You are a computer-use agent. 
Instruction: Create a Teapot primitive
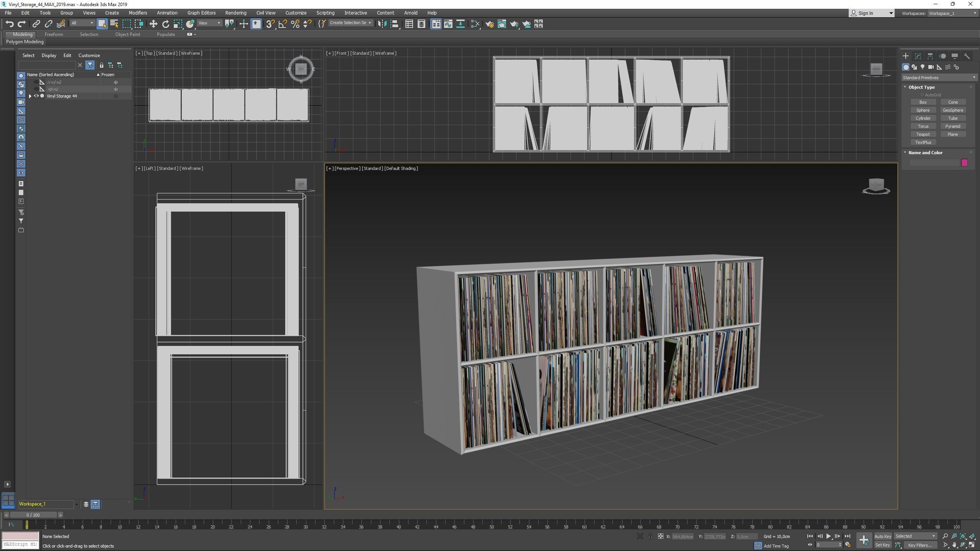(923, 134)
